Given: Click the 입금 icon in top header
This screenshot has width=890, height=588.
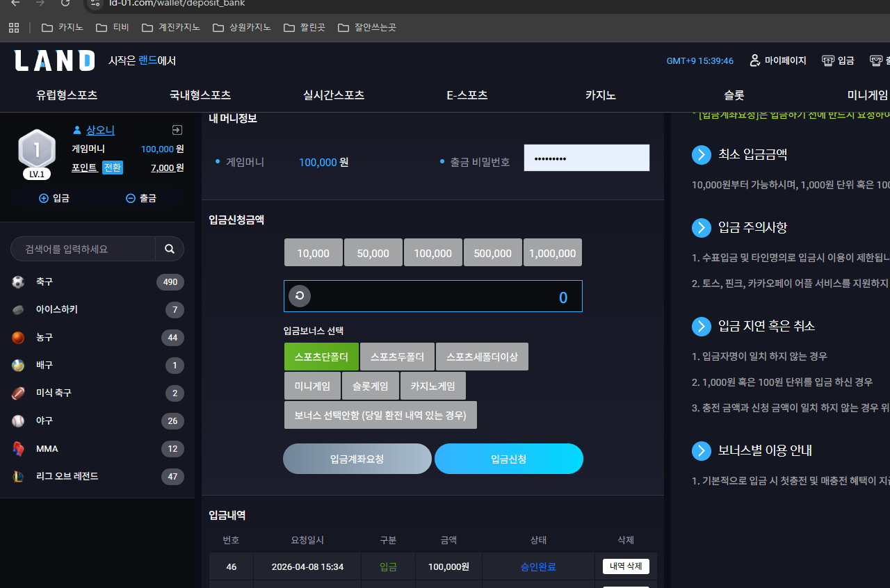Looking at the screenshot, I should (828, 60).
